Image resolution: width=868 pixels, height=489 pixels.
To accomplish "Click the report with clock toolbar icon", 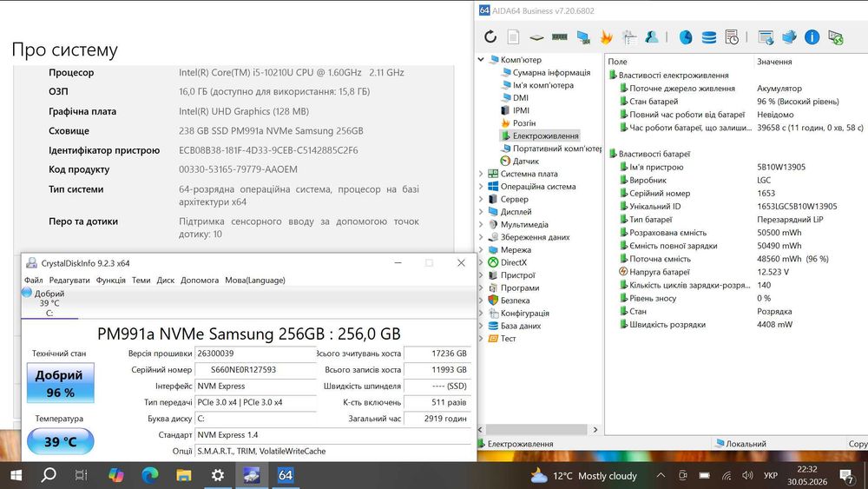I will click(732, 37).
